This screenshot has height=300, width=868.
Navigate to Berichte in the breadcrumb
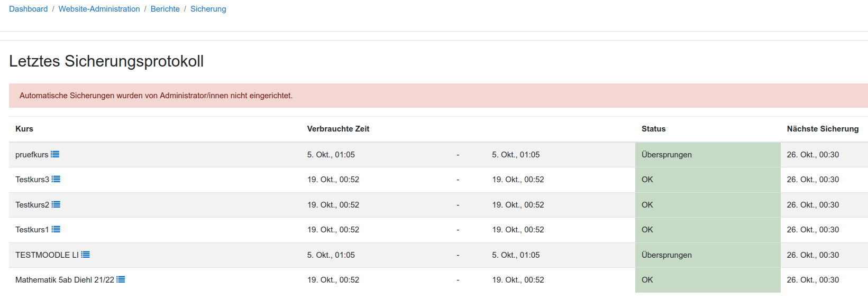click(165, 9)
